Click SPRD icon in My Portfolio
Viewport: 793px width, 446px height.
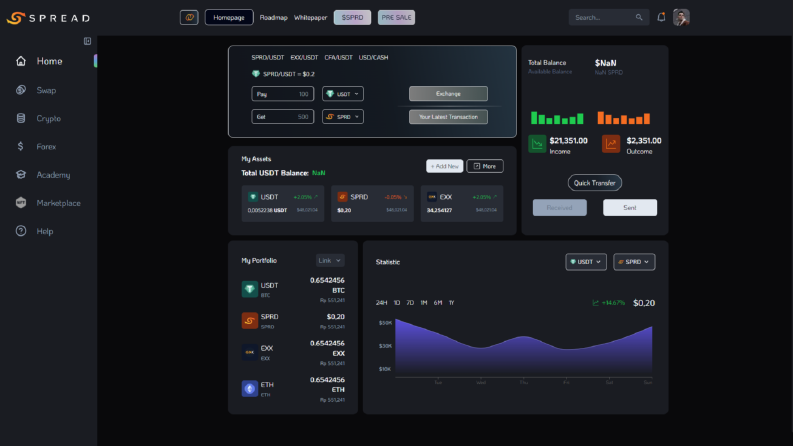click(x=250, y=321)
